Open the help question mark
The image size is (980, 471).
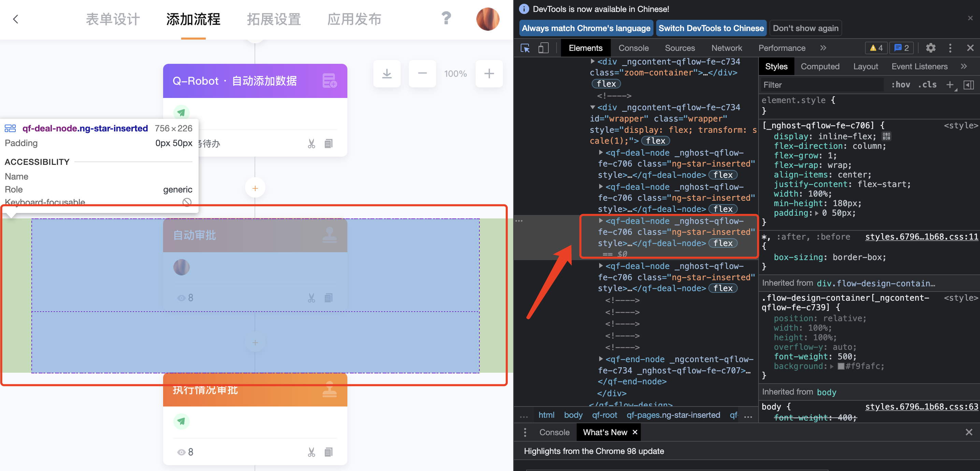[x=446, y=18]
